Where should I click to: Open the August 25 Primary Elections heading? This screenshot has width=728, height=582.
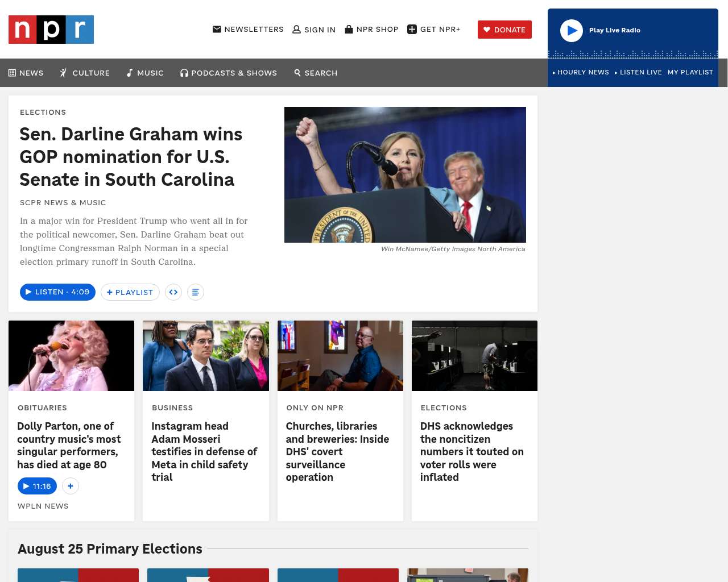pos(110,548)
